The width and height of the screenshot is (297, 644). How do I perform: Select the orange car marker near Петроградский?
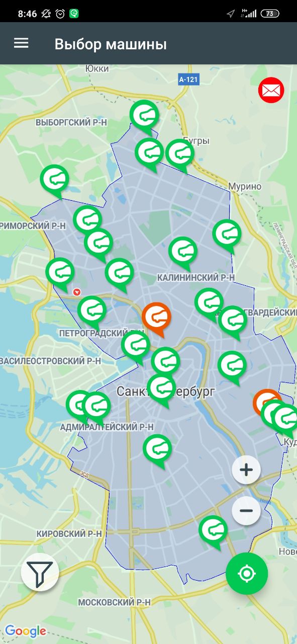pos(156,319)
